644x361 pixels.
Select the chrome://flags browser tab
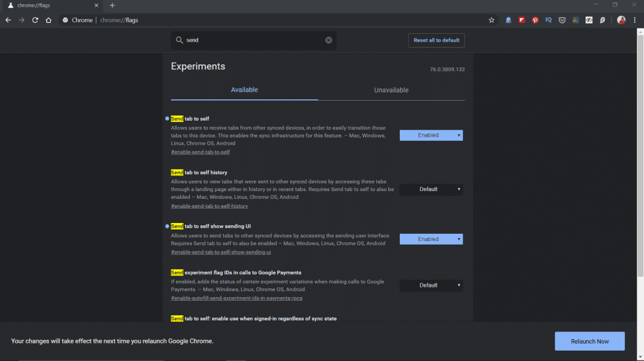(x=52, y=5)
